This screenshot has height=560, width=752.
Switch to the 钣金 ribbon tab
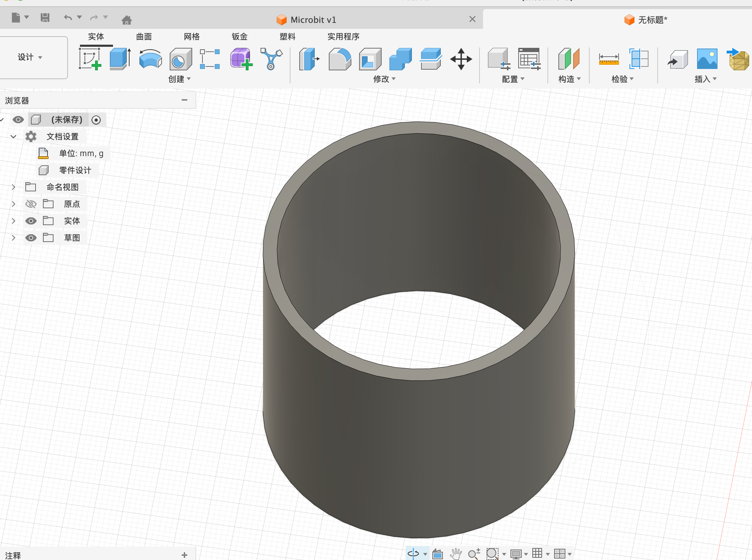(x=239, y=37)
